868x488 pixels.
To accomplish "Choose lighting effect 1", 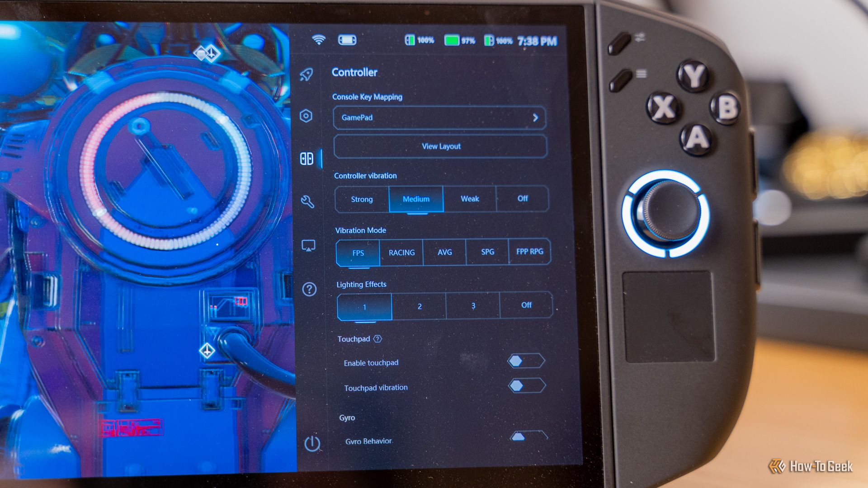I will click(364, 307).
